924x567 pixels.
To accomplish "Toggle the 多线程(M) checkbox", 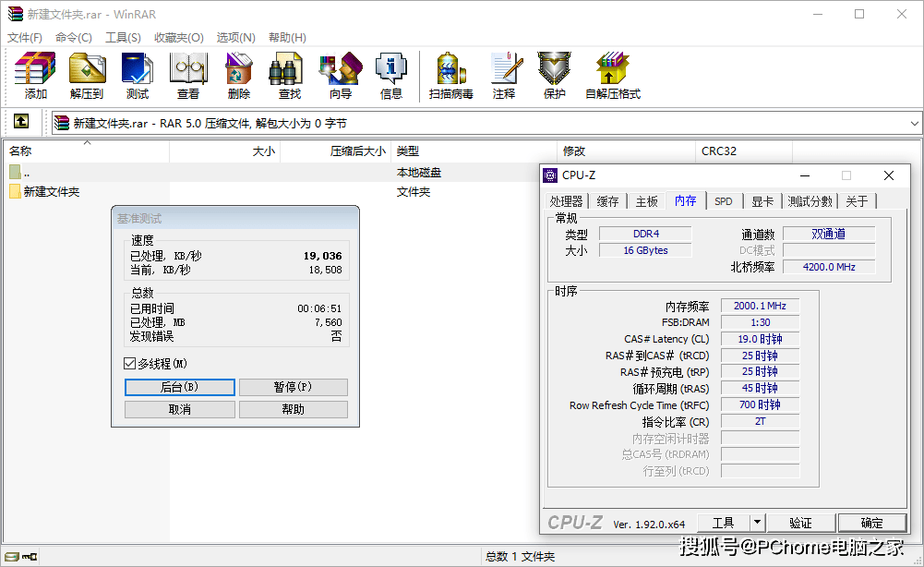I will click(129, 364).
